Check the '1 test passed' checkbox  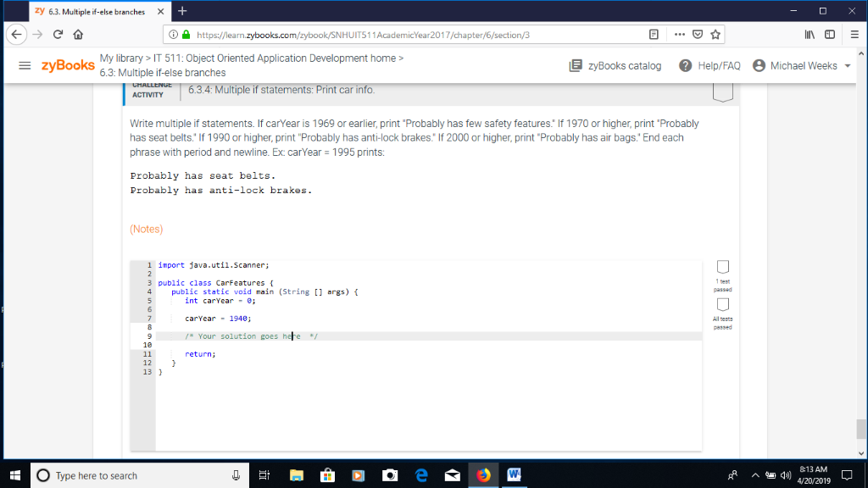(722, 267)
